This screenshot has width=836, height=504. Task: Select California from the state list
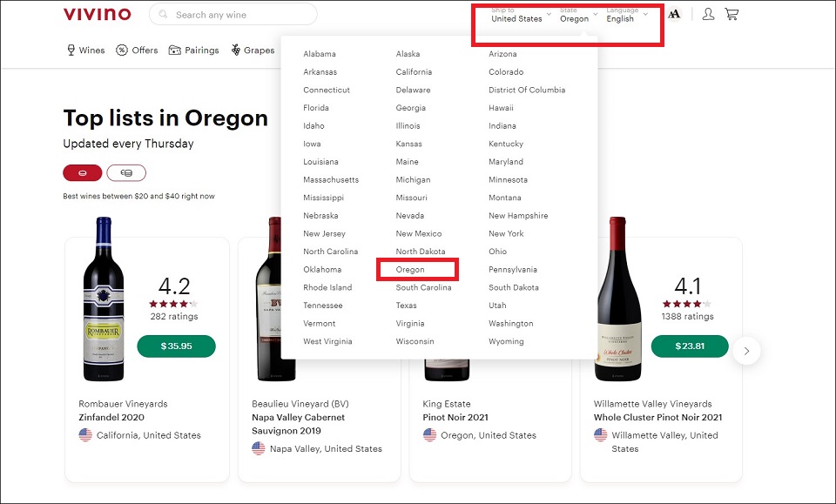point(414,72)
